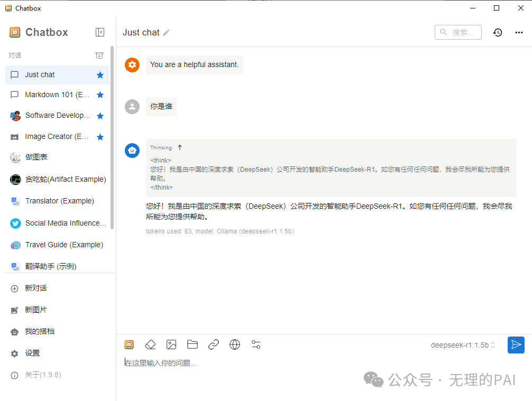
Task: Collapse the Thinking section with the arrow
Action: (180, 147)
